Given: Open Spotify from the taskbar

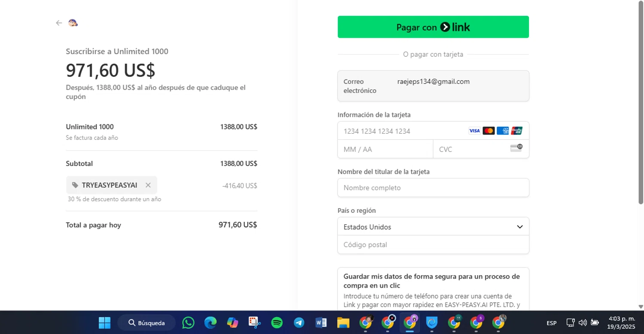Looking at the screenshot, I should coord(277,322).
